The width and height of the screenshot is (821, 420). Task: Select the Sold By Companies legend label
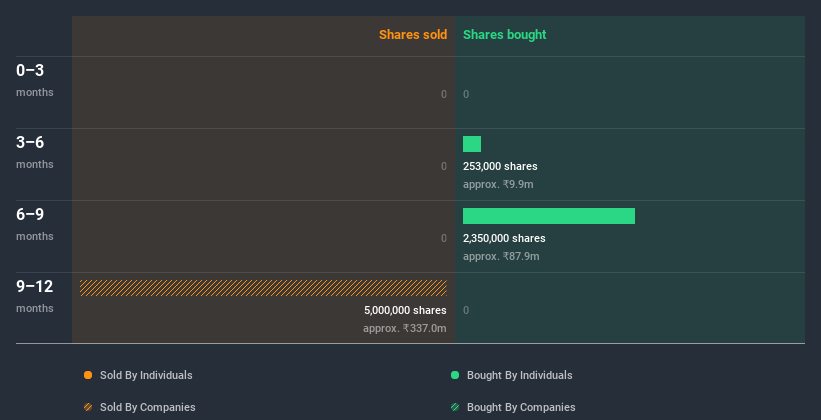148,407
